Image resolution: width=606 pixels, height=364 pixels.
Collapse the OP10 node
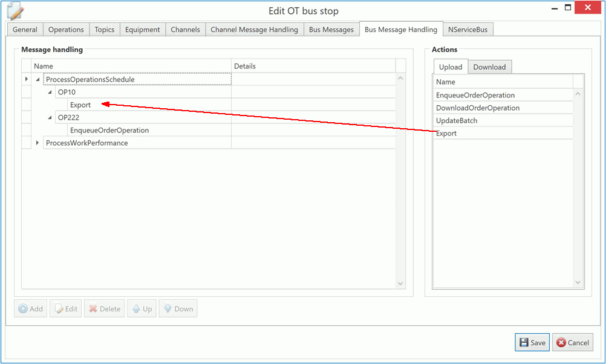click(x=50, y=92)
